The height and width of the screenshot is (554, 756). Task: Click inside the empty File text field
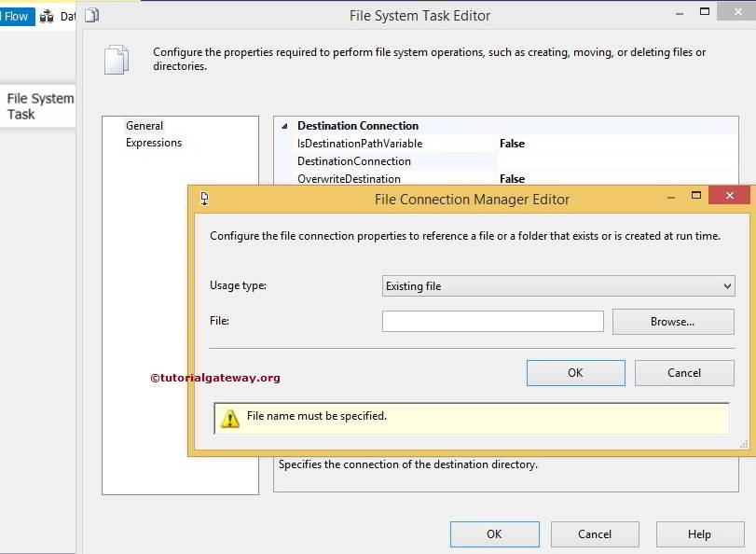pos(492,321)
